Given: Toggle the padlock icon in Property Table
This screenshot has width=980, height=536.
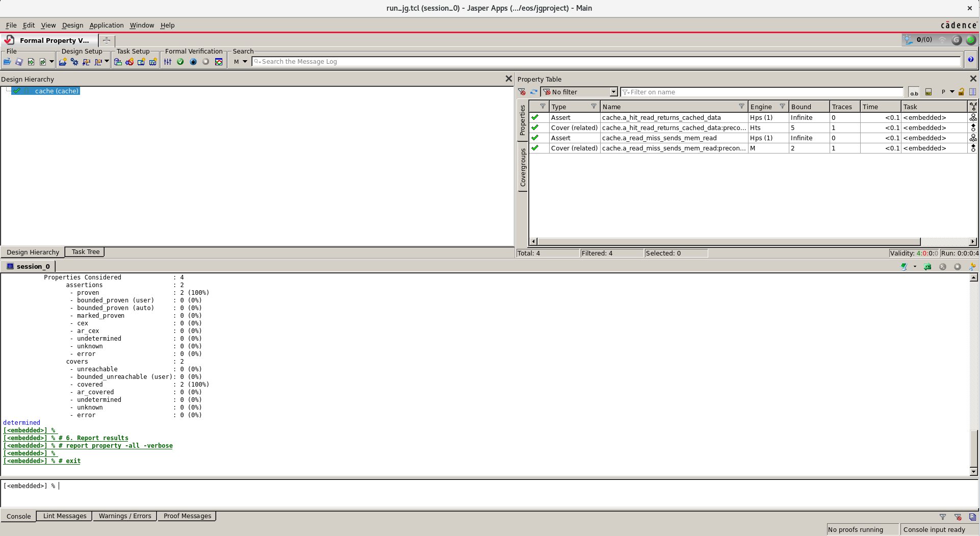Looking at the screenshot, I should pyautogui.click(x=961, y=92).
